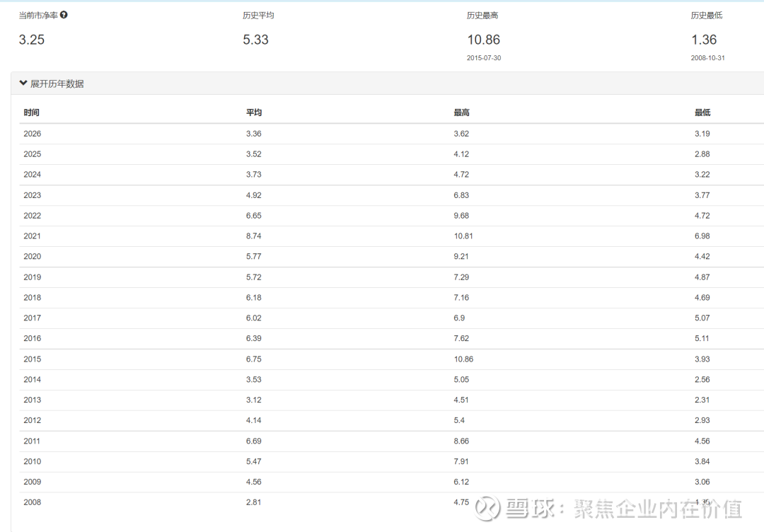This screenshot has height=532, width=764.
Task: Click the 平均 column header
Action: coord(254,112)
